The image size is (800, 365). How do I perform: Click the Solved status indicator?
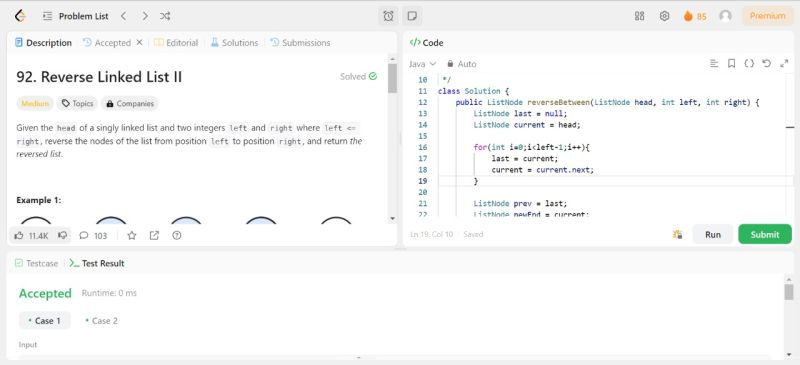[359, 77]
